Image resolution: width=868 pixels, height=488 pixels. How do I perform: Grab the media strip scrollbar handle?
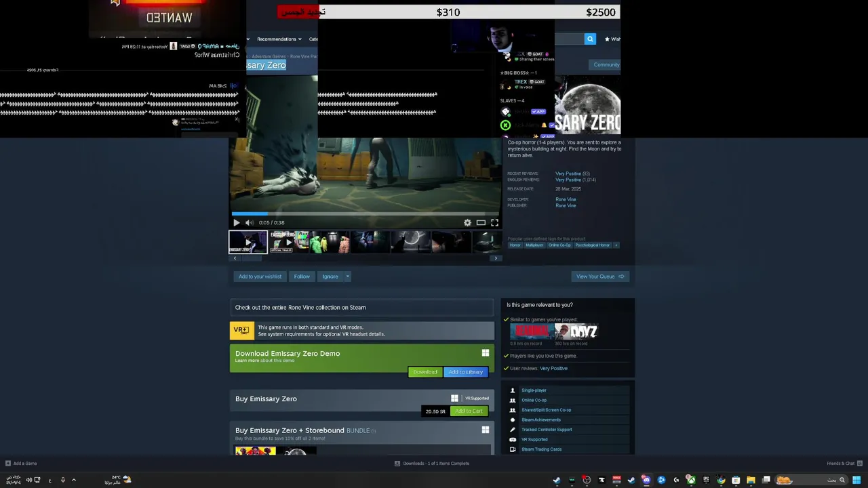(x=251, y=258)
